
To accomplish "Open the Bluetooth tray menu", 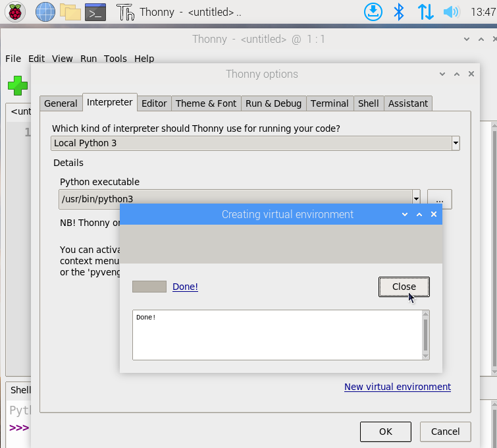I will (399, 12).
